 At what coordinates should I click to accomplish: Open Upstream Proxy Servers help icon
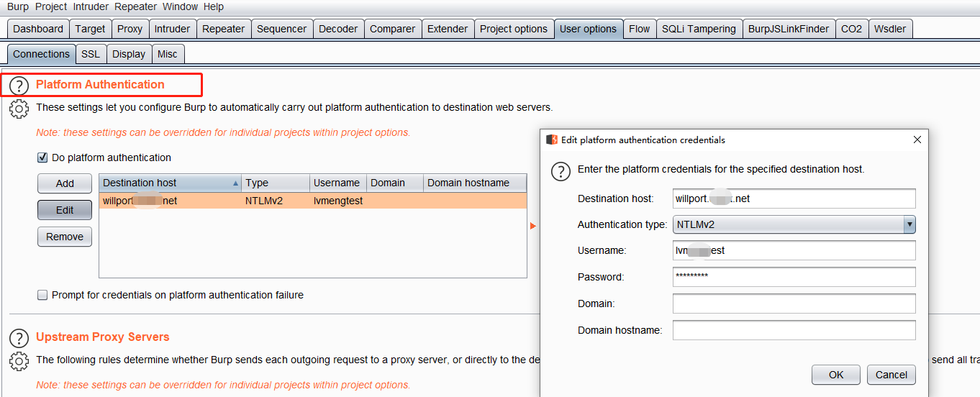point(18,338)
